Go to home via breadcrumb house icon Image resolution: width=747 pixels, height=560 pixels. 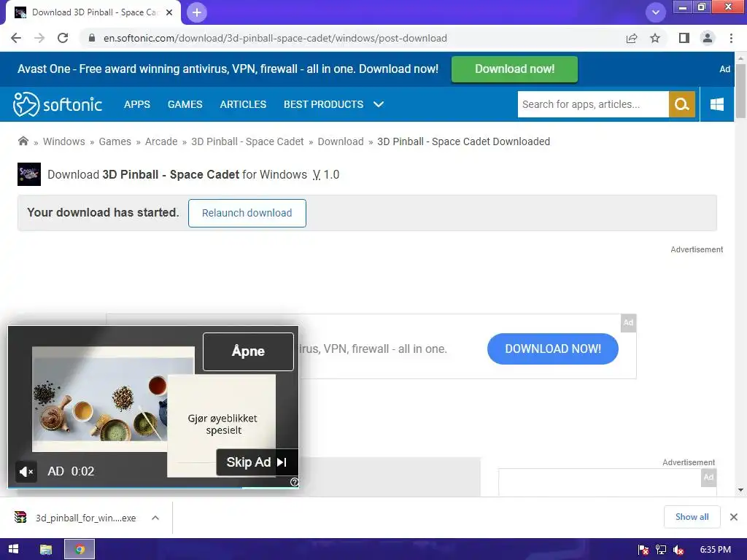point(23,141)
